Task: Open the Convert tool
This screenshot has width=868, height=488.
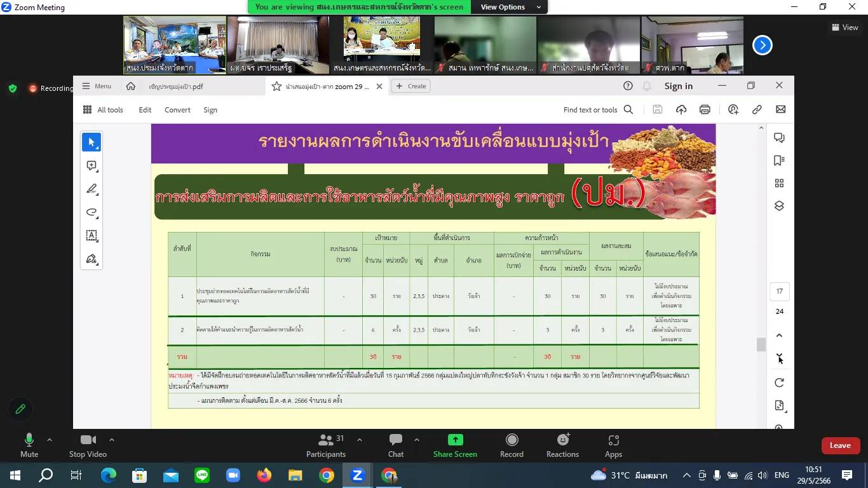Action: [x=177, y=110]
